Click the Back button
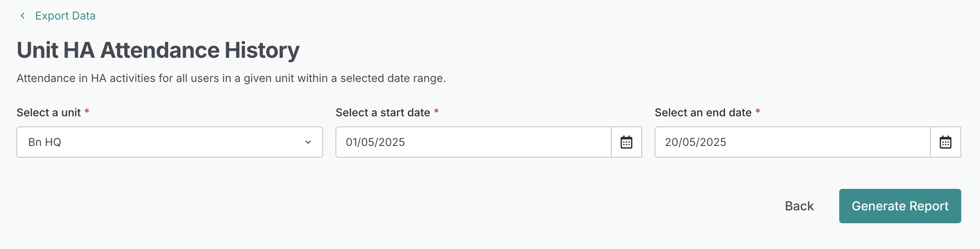The height and width of the screenshot is (249, 980). point(799,206)
